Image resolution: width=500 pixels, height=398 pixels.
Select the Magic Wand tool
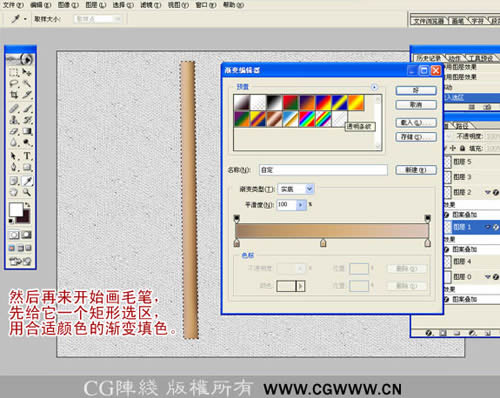(x=27, y=84)
